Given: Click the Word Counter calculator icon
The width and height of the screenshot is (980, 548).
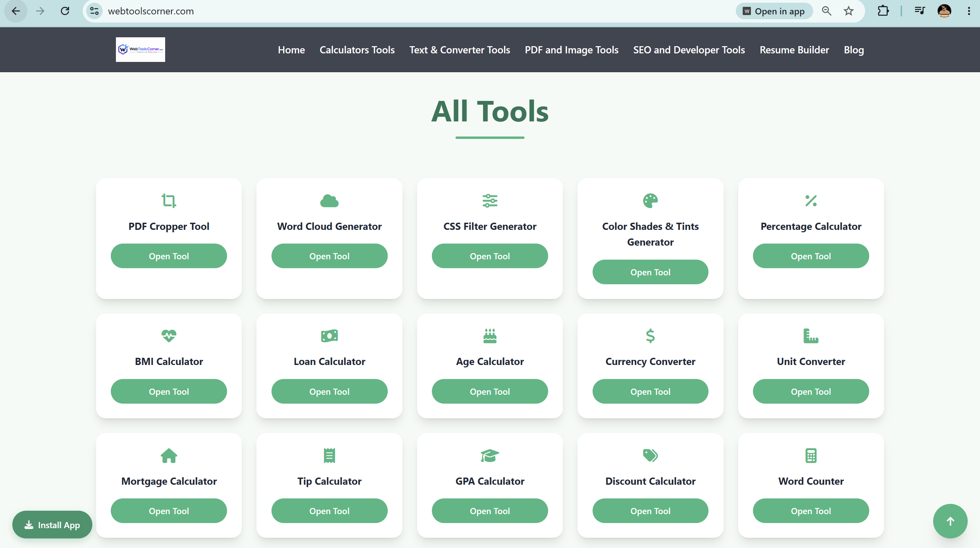Looking at the screenshot, I should click(811, 456).
